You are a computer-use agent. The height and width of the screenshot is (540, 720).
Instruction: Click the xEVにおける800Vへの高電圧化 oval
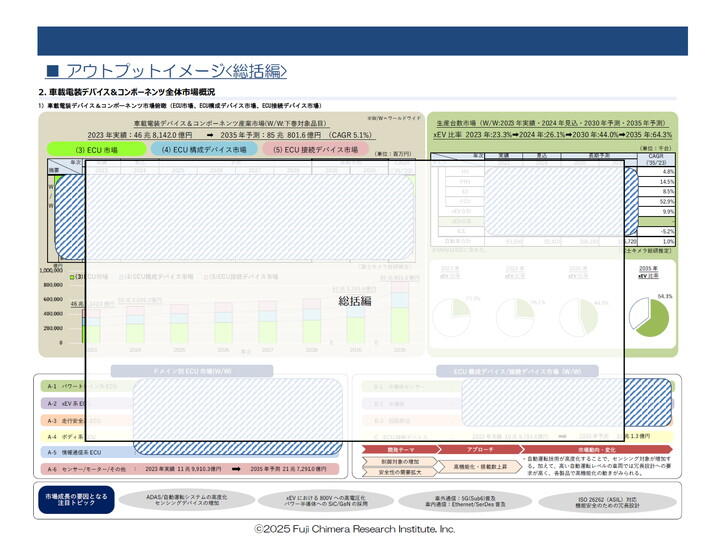[325, 501]
